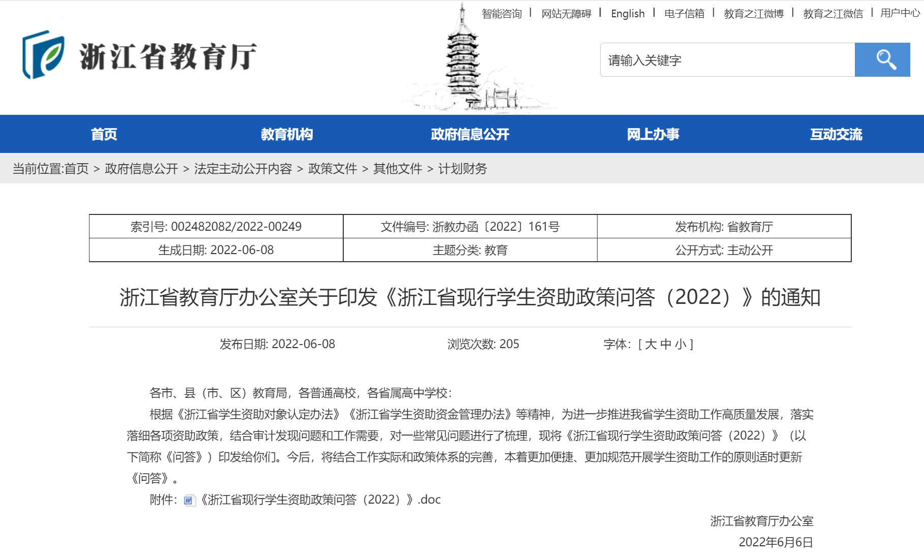This screenshot has width=924, height=560.
Task: Click breadcrumb link 首页
Action: (x=77, y=169)
